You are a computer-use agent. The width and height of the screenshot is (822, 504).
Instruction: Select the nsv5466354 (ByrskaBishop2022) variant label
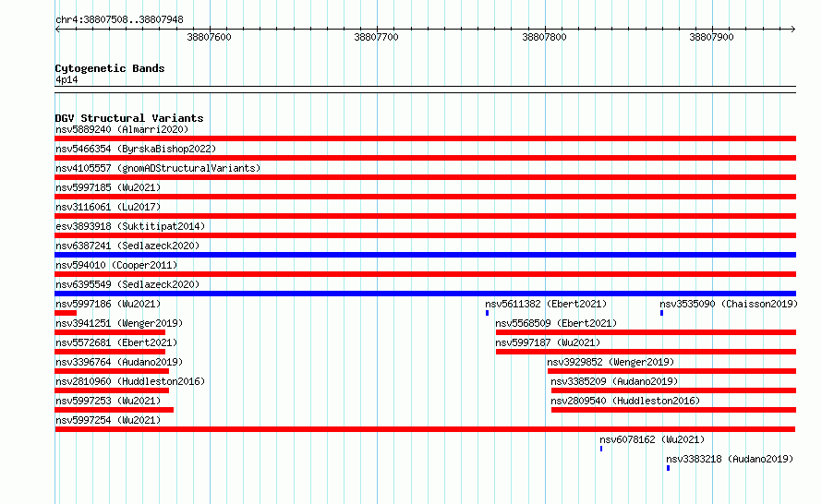(x=136, y=149)
